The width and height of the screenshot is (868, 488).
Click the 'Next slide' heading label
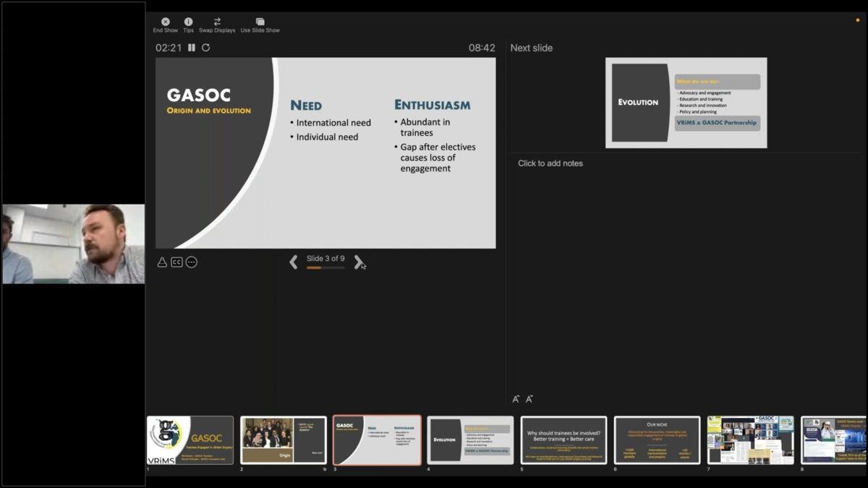tap(532, 48)
